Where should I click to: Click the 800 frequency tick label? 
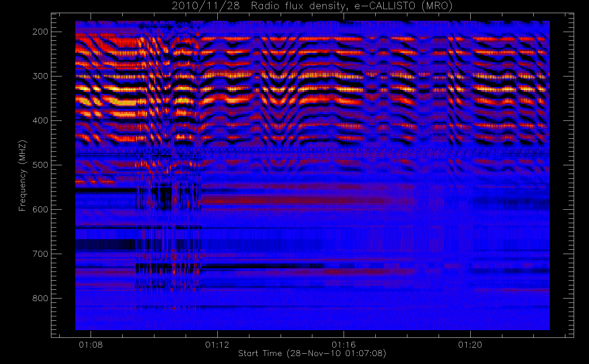tap(40, 298)
